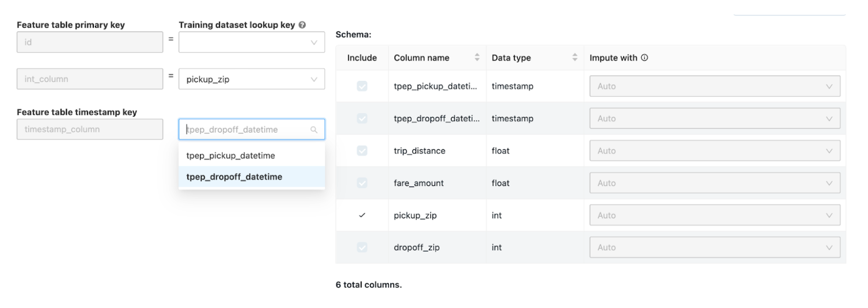
Task: Toggle include checkbox for fare_amount
Action: pos(362,183)
